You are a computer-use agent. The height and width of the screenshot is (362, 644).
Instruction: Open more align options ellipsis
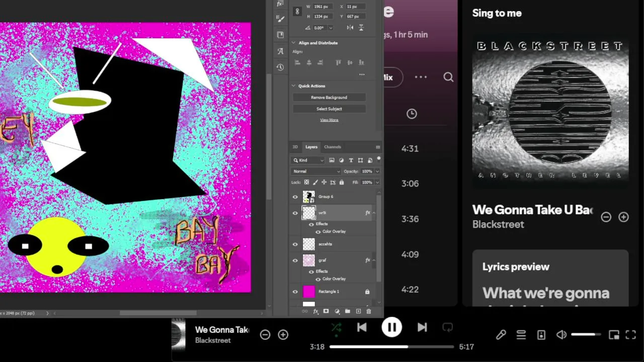coord(362,74)
